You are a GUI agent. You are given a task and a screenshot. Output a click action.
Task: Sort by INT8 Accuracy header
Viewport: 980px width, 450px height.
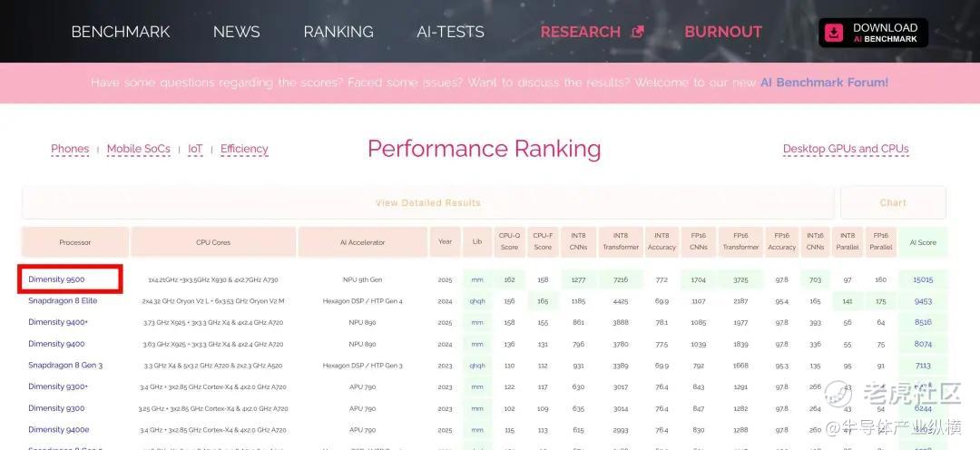[x=661, y=242]
